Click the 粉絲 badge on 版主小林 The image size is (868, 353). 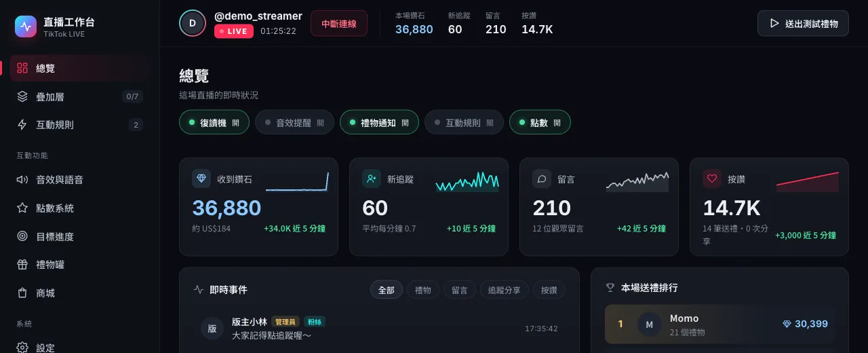point(314,322)
